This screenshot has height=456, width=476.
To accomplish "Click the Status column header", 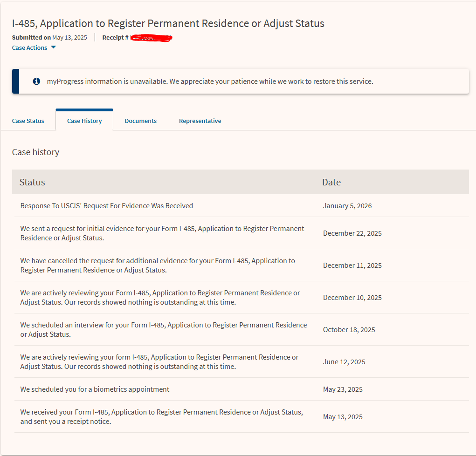I will click(x=32, y=182).
